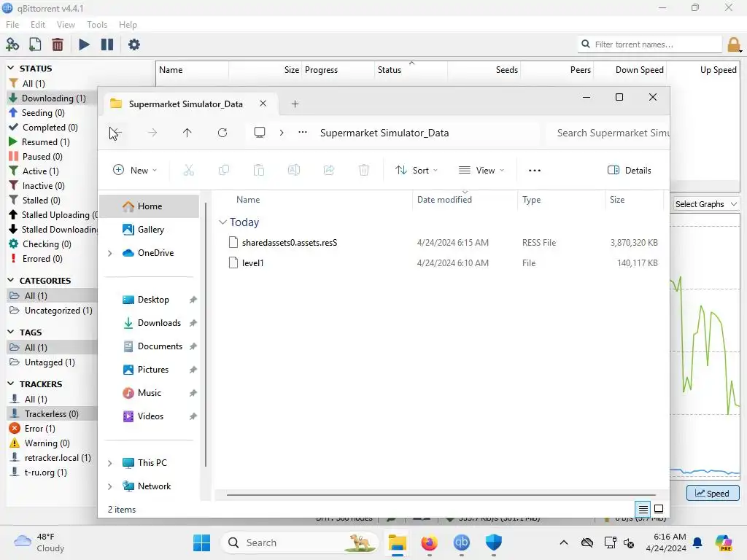The width and height of the screenshot is (747, 560).
Task: Toggle the Details pane button
Action: click(x=630, y=170)
